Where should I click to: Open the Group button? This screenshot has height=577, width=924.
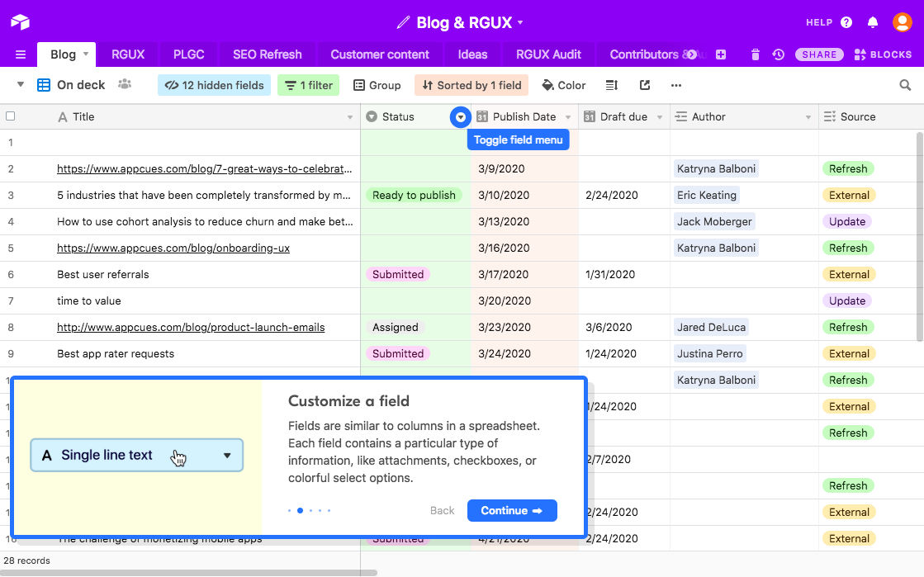click(377, 86)
